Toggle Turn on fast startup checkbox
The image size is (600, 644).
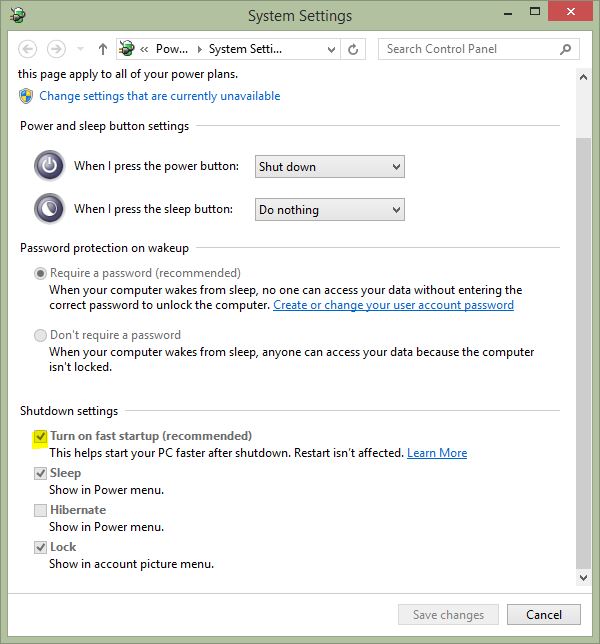[x=40, y=437]
